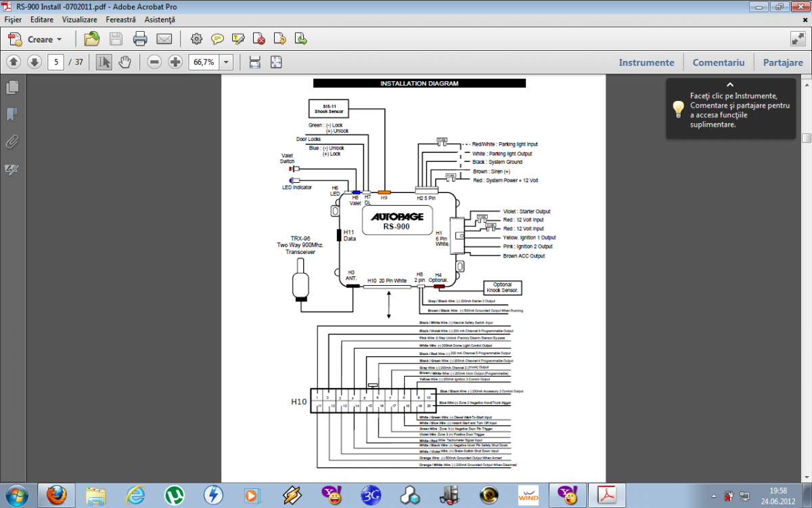Click the vertical scrollbar thumb

pyautogui.click(x=806, y=138)
